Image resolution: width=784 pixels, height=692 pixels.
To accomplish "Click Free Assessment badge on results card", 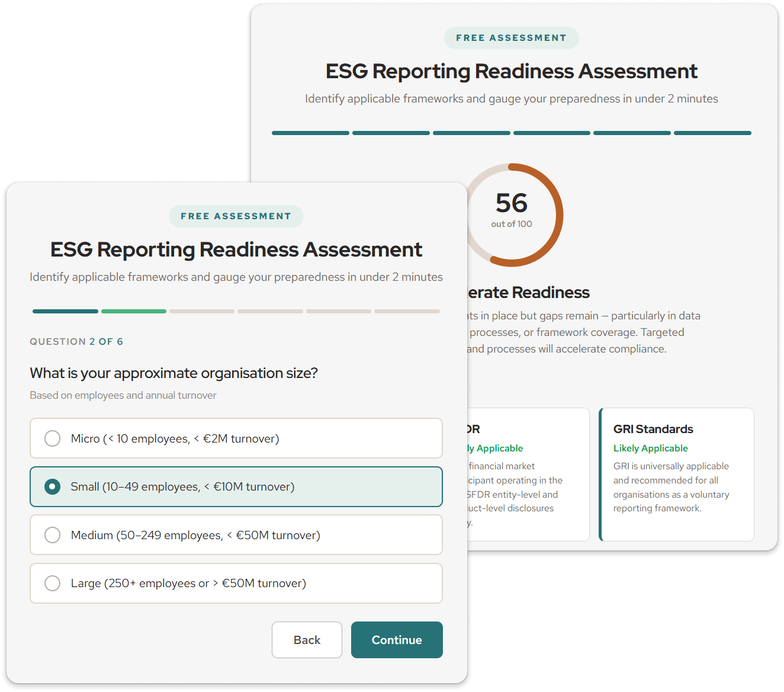I will 511,38.
